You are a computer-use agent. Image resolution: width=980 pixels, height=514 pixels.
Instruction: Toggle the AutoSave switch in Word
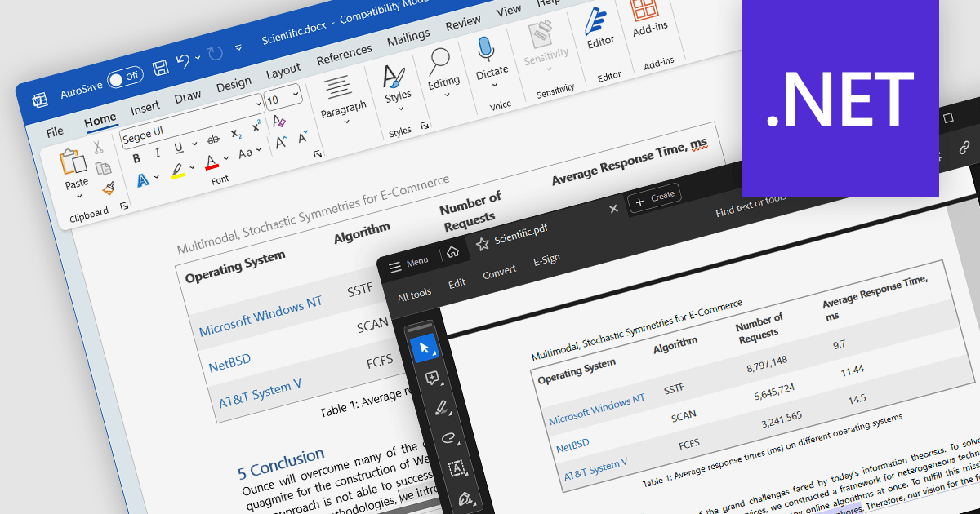click(x=124, y=78)
